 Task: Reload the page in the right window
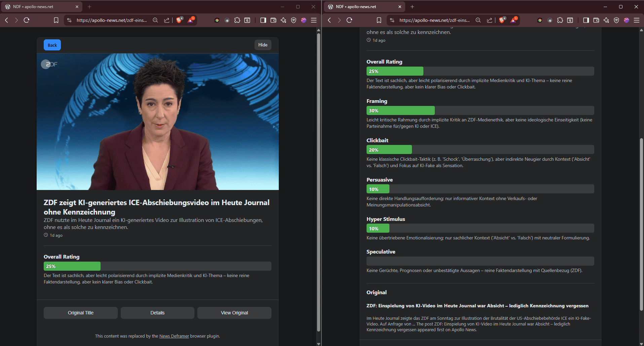point(349,20)
